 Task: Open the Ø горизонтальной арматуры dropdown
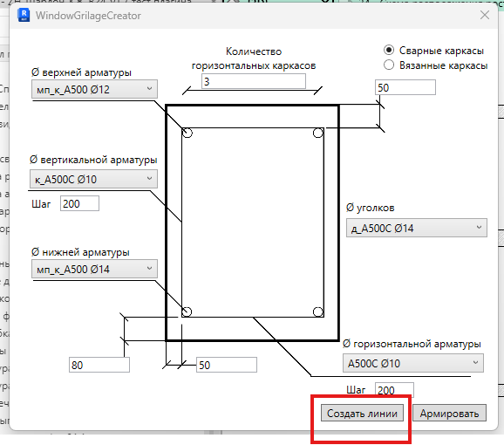tap(413, 363)
